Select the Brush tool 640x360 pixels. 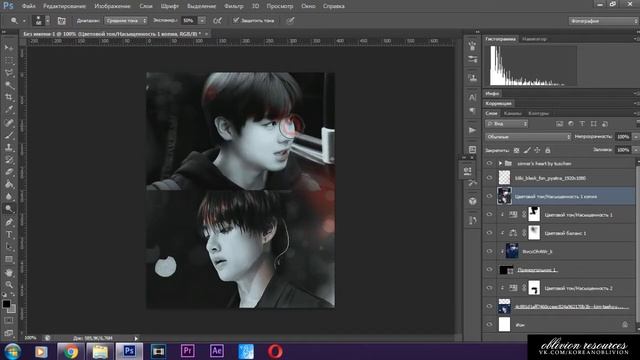click(x=9, y=135)
